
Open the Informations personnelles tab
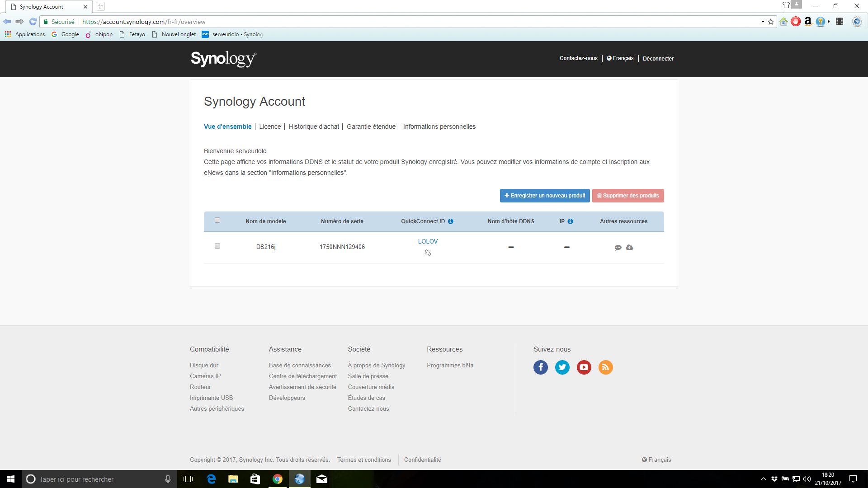click(x=439, y=127)
